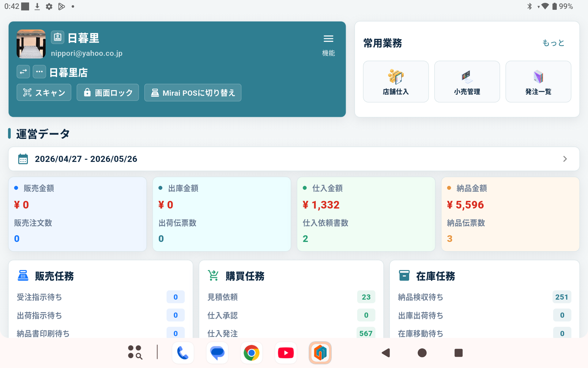Tap the settings gear in status bar

point(49,6)
